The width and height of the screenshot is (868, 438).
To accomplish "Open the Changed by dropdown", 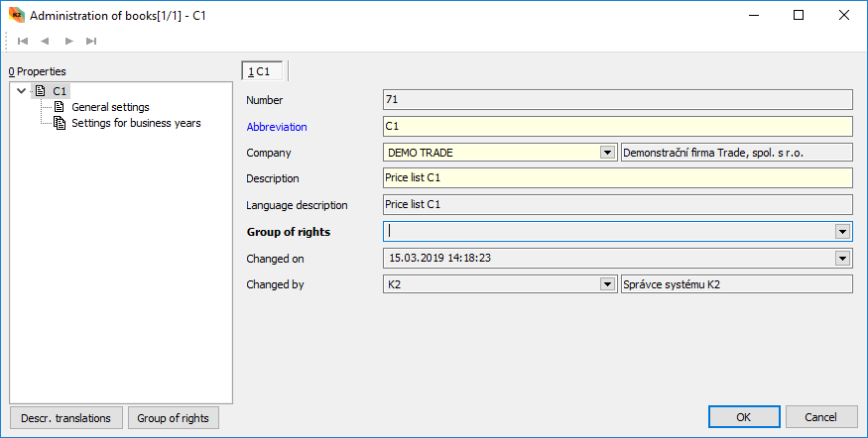I will [607, 284].
